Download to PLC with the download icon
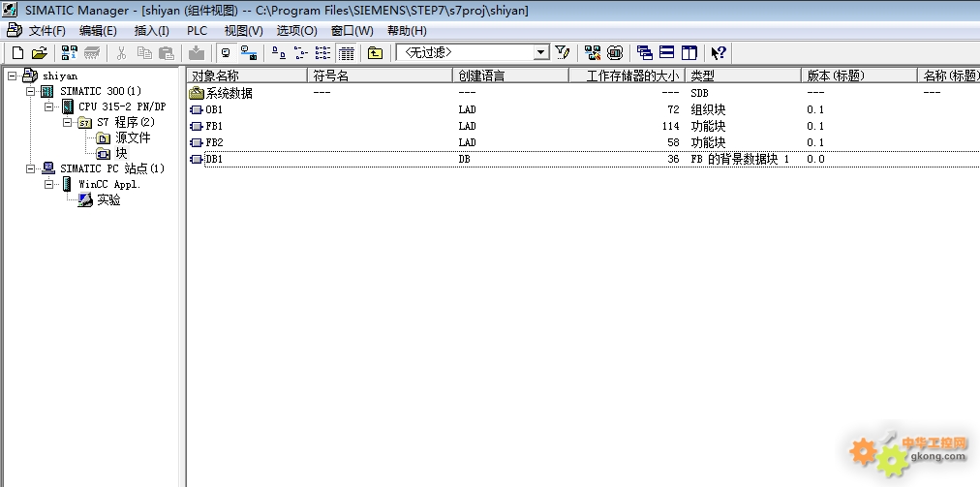The image size is (980, 487). click(x=197, y=53)
